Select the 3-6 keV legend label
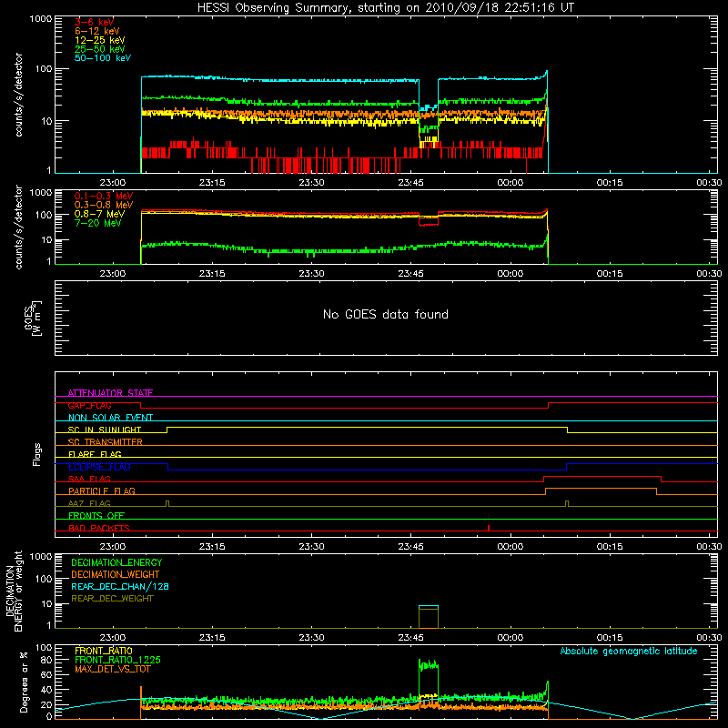This screenshot has height=728, width=728. (x=94, y=22)
